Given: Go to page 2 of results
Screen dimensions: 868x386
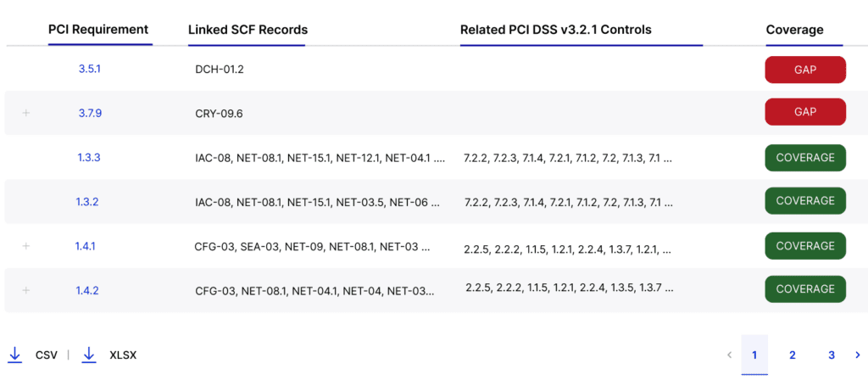Looking at the screenshot, I should 793,355.
